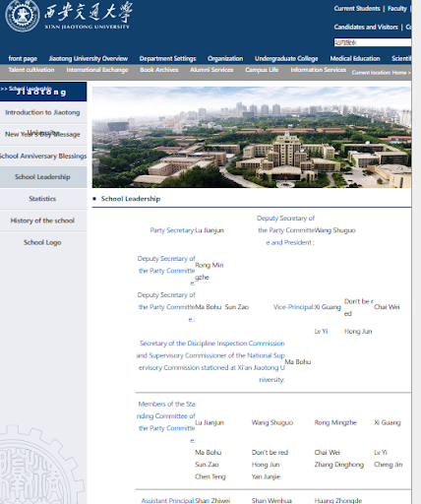Open Talent cultivation submenu item
The height and width of the screenshot is (504, 421).
tap(31, 70)
